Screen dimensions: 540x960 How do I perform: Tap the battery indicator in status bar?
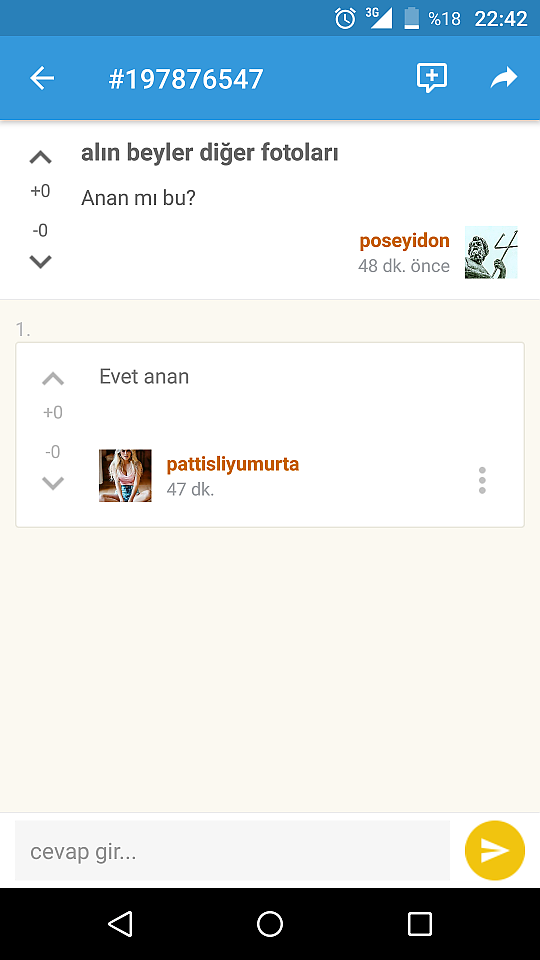(412, 18)
